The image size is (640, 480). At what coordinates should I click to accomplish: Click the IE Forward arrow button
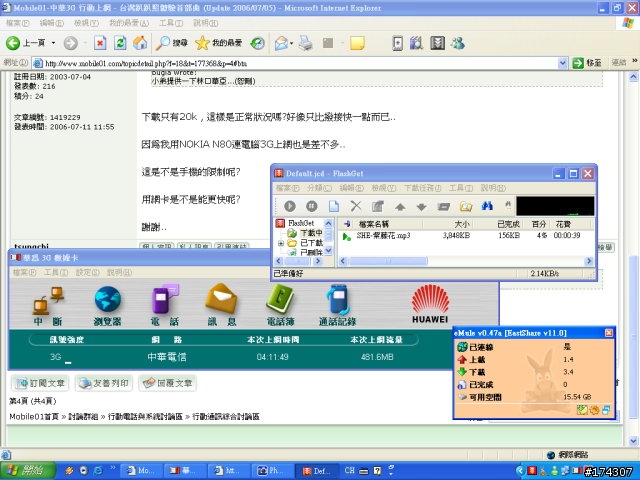71,43
